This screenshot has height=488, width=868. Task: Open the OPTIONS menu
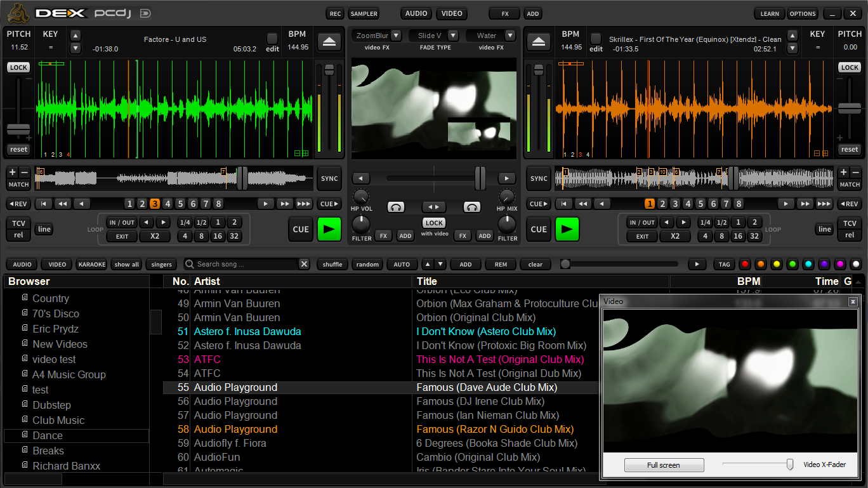click(x=803, y=13)
